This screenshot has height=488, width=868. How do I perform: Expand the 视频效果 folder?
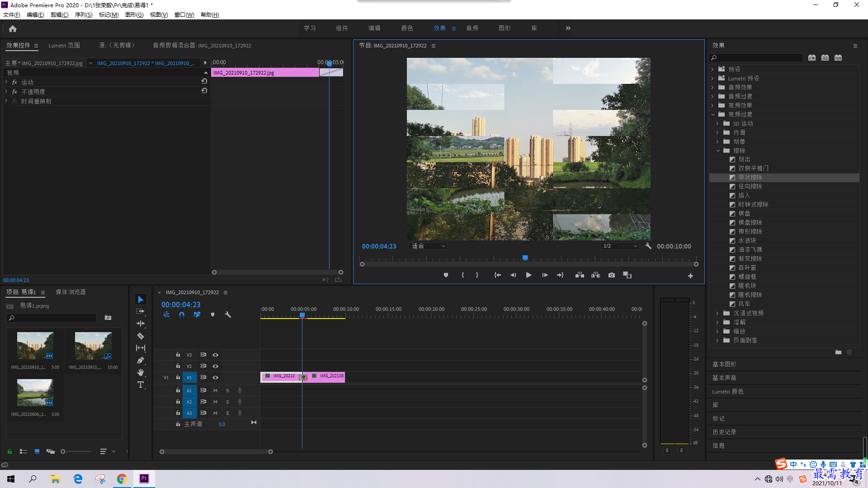(x=712, y=105)
